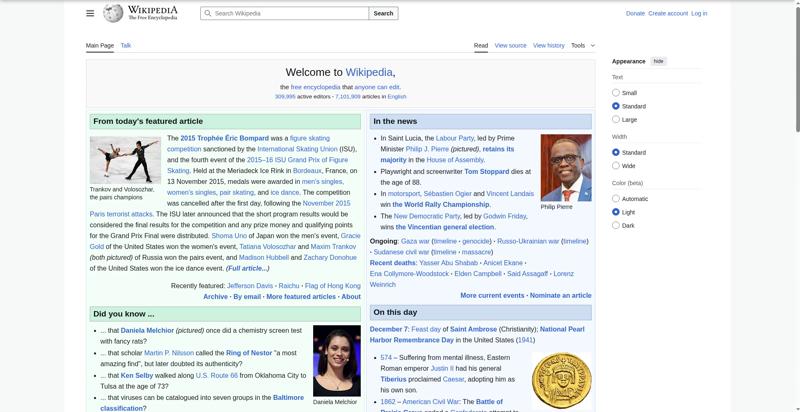Select the Large text size option
800x412 pixels.
tap(616, 119)
